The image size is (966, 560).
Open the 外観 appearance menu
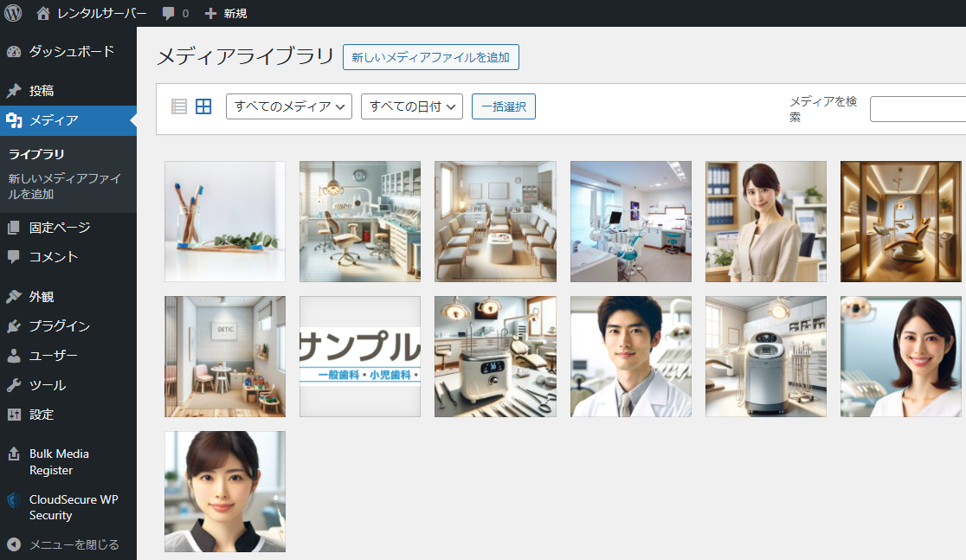point(42,297)
